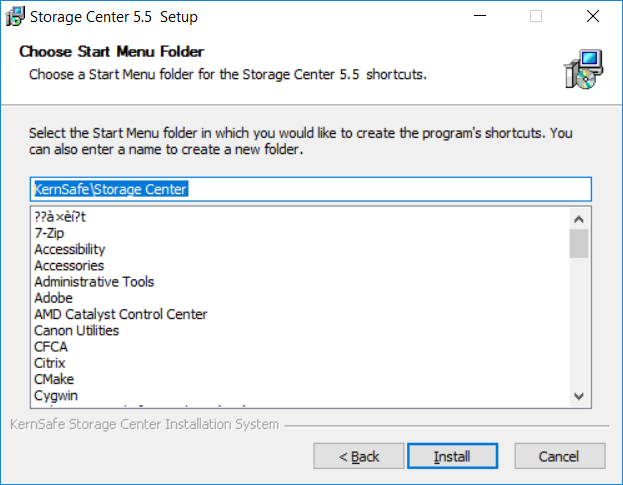Click the scroll down arrow in folder list

click(579, 396)
